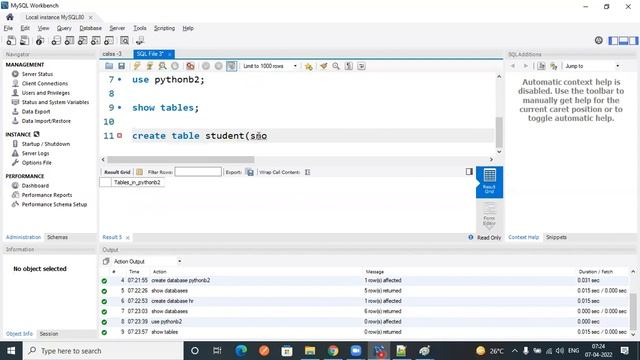This screenshot has width=640, height=360.
Task: Switch to the Snippets tab
Action: [x=556, y=237]
